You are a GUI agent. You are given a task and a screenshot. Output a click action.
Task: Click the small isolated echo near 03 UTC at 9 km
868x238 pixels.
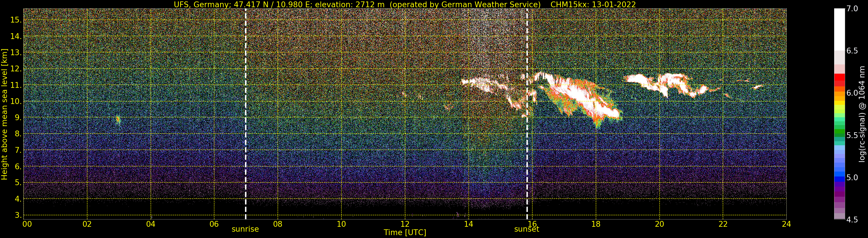(x=118, y=120)
